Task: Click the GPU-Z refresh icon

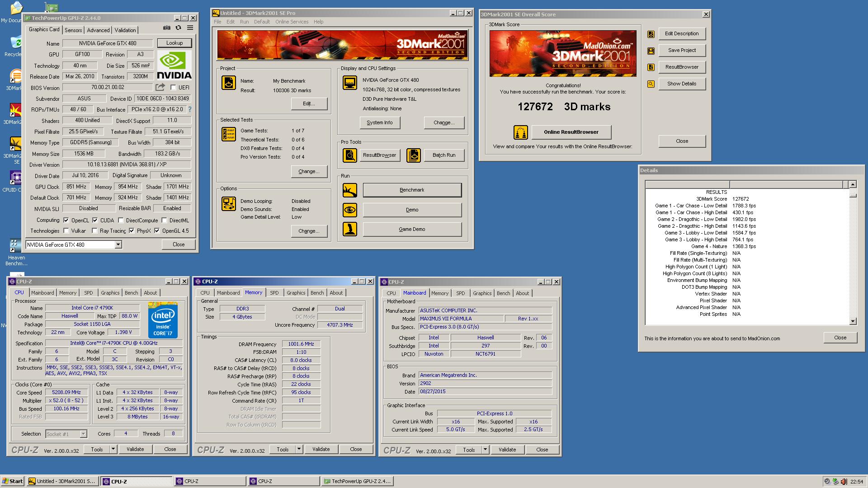Action: (179, 28)
